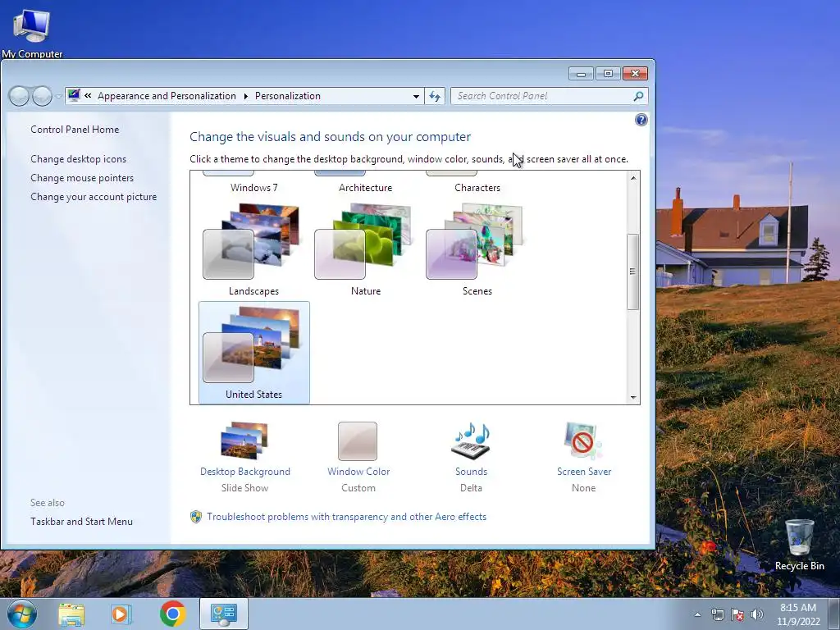Click the Personalization breadcrumb
840x630 pixels.
(x=288, y=96)
